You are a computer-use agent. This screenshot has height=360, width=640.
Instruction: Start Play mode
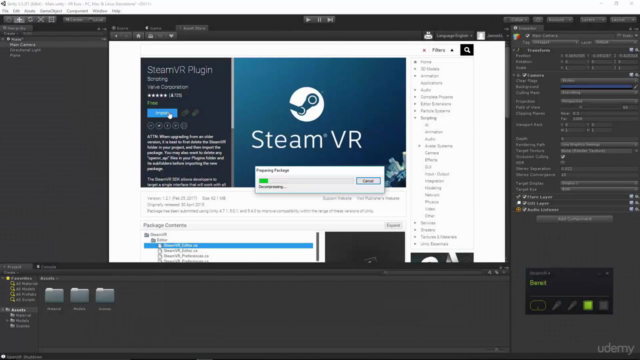(308, 20)
